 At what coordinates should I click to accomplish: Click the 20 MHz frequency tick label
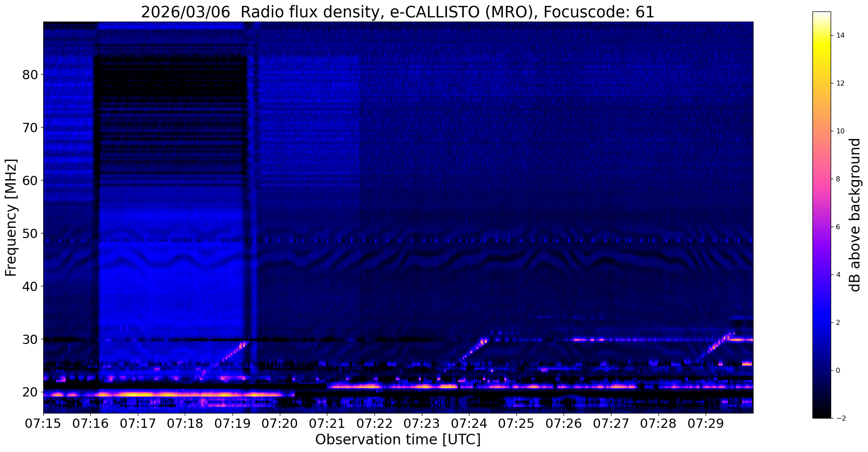click(30, 392)
